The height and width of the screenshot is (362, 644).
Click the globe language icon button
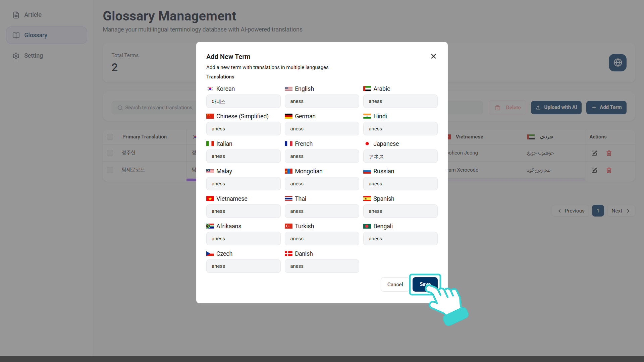[618, 63]
